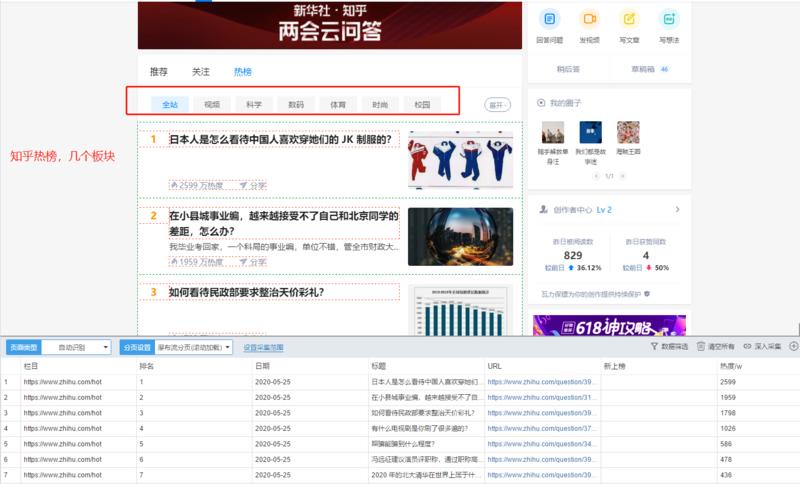Select table row 7 by its row number

coord(6,475)
